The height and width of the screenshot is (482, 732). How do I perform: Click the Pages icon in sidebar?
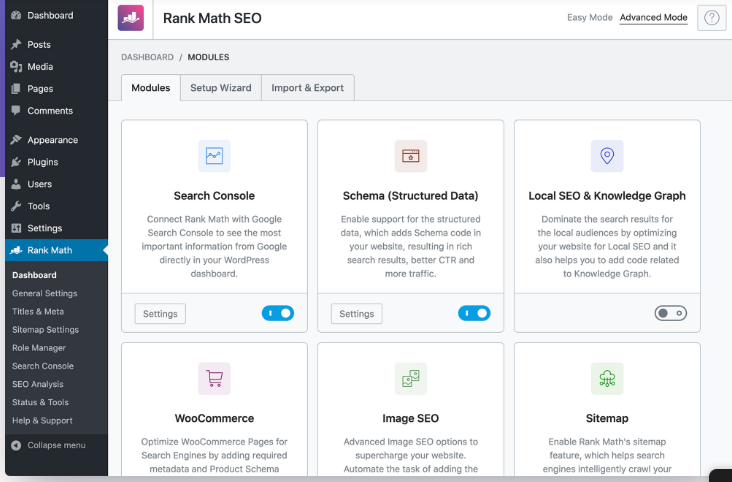point(16,88)
